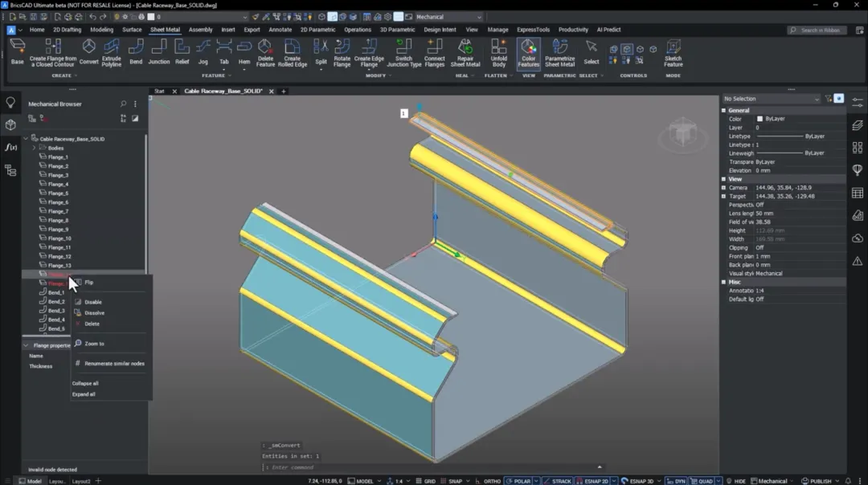This screenshot has height=485, width=868.
Task: Choose Dissolve from the context menu
Action: pyautogui.click(x=94, y=313)
